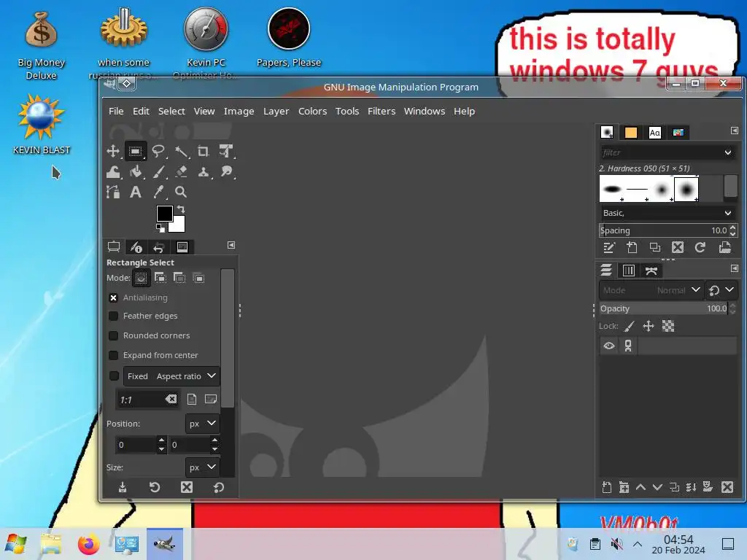Screen dimensions: 747x560
Task: Switch to the Device Status tab
Action: click(x=136, y=246)
